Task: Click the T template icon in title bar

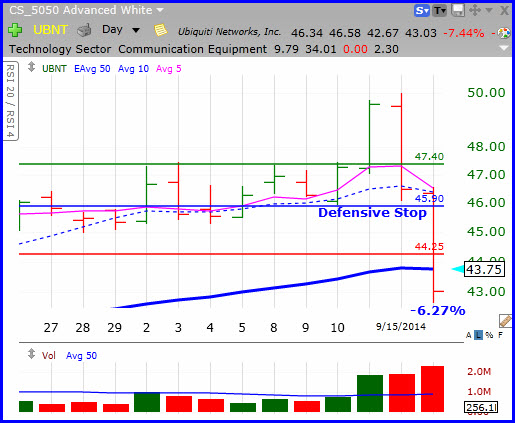Action: [440, 11]
